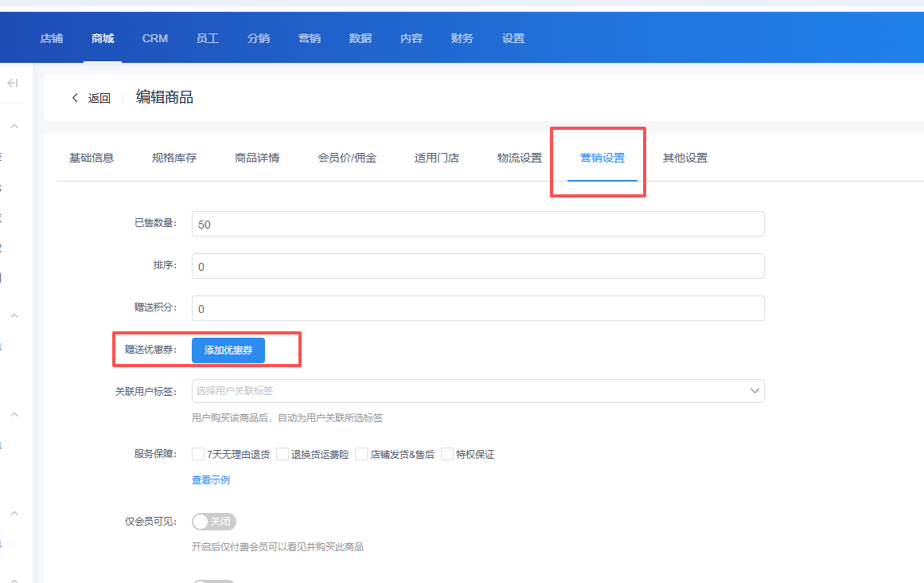Open CRM in the top navigation
This screenshot has height=583, width=924.
[155, 38]
